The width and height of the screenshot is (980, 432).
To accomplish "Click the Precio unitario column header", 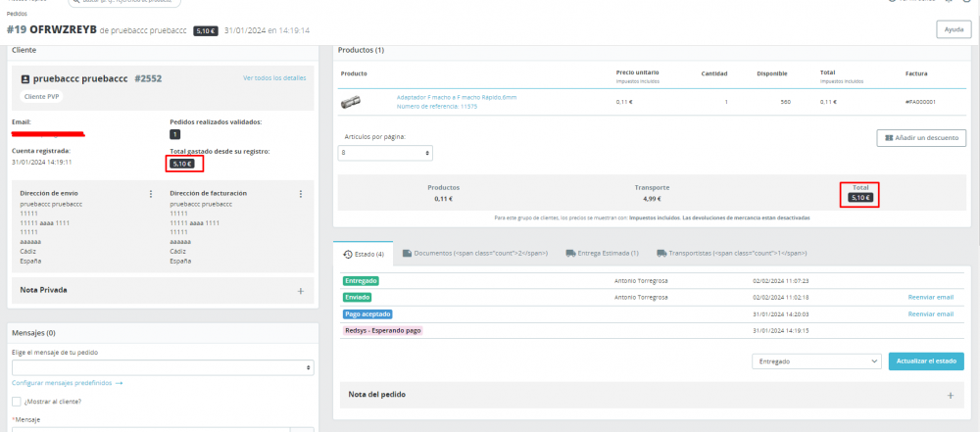I will coord(638,72).
